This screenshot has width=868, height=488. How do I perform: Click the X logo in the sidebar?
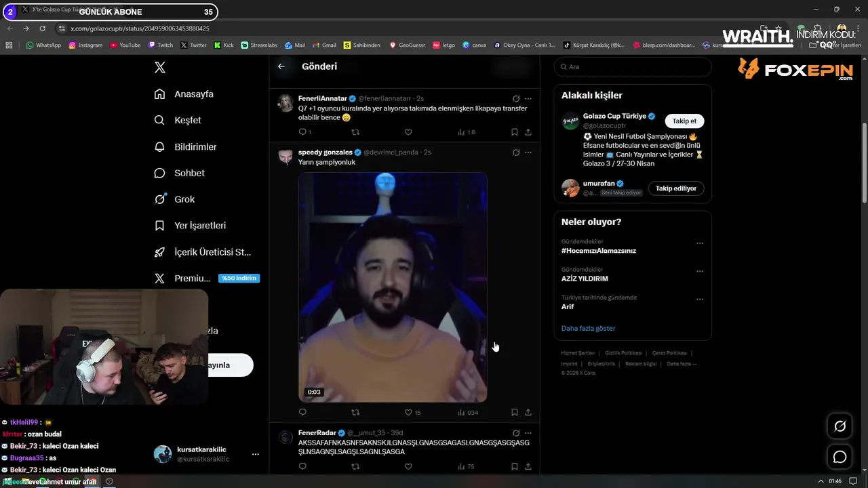click(160, 67)
